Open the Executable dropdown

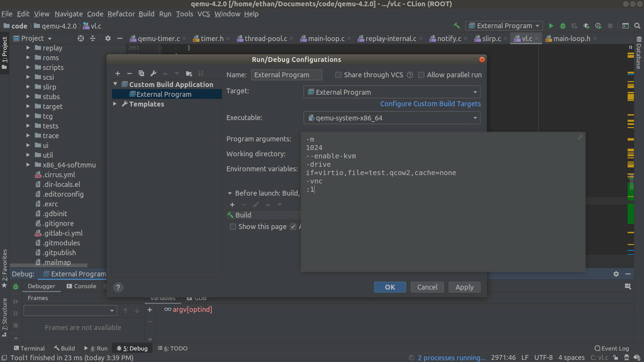pos(392,118)
